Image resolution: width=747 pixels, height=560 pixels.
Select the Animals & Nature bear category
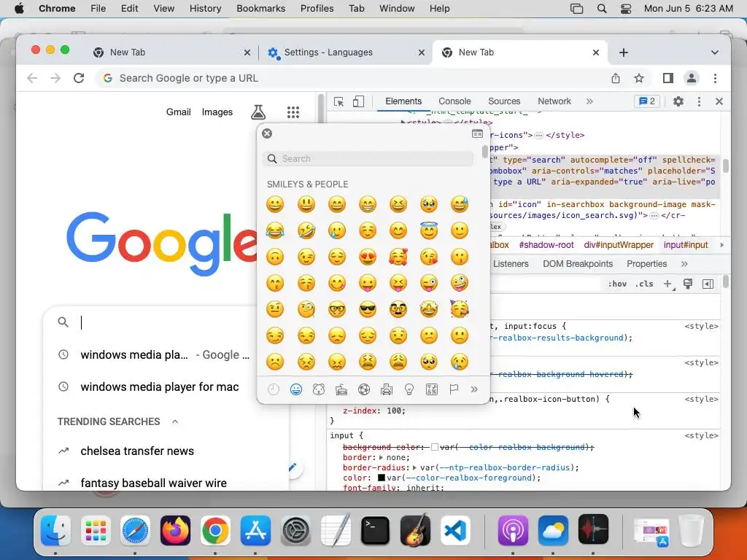(x=318, y=389)
